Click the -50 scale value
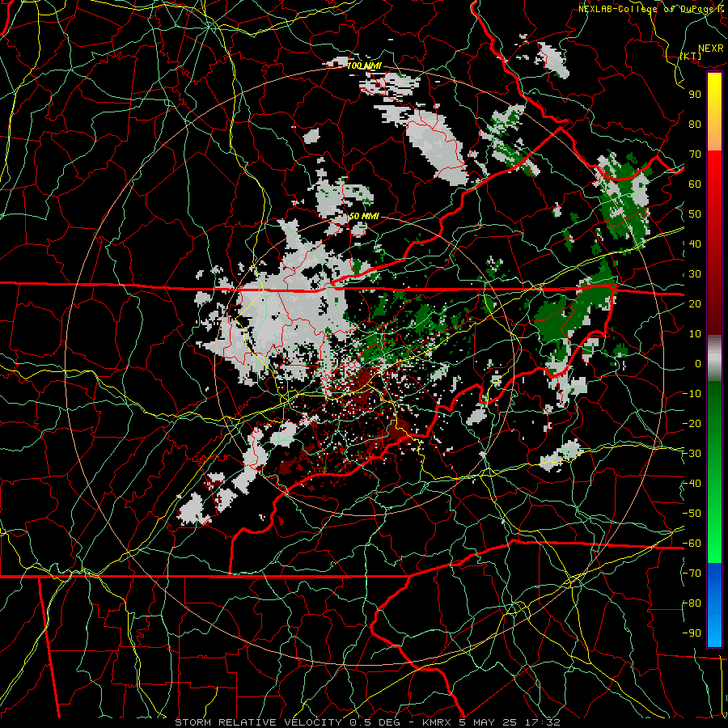 [692, 514]
